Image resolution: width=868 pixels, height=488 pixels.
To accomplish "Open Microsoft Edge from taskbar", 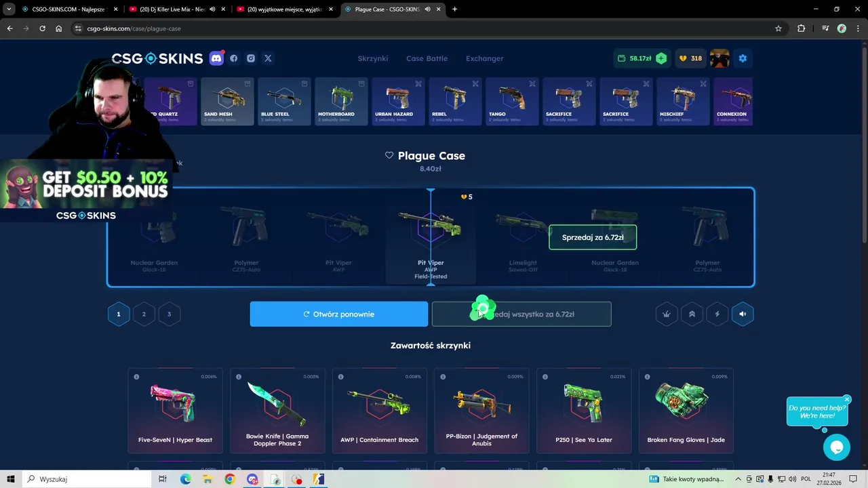I will coord(185,479).
